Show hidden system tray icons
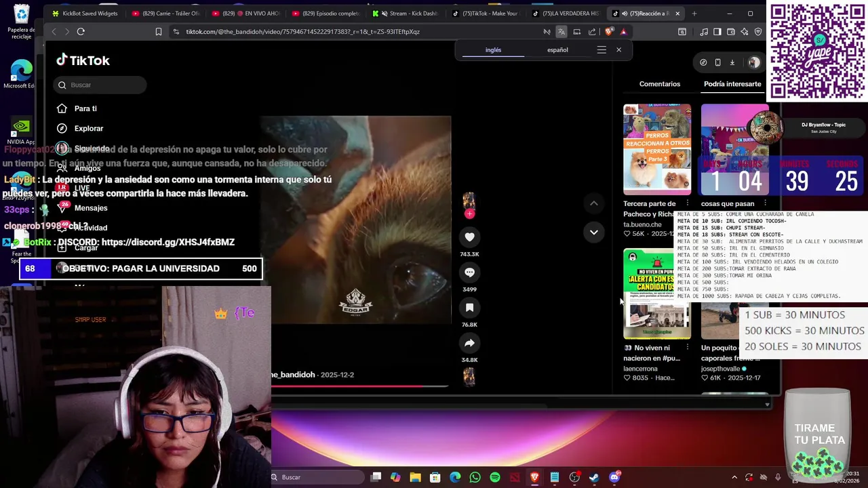Image resolution: width=868 pixels, height=488 pixels. click(x=734, y=477)
